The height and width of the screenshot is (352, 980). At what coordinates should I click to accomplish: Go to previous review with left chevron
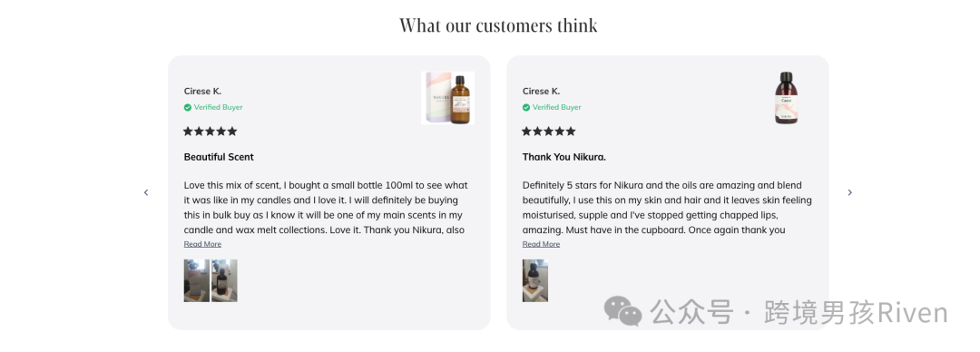pos(146,192)
